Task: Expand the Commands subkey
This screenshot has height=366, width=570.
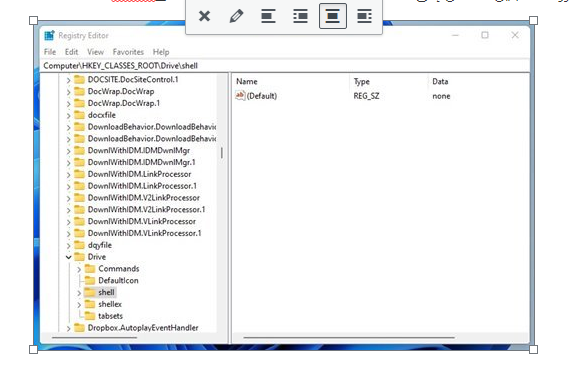Action: (x=79, y=269)
